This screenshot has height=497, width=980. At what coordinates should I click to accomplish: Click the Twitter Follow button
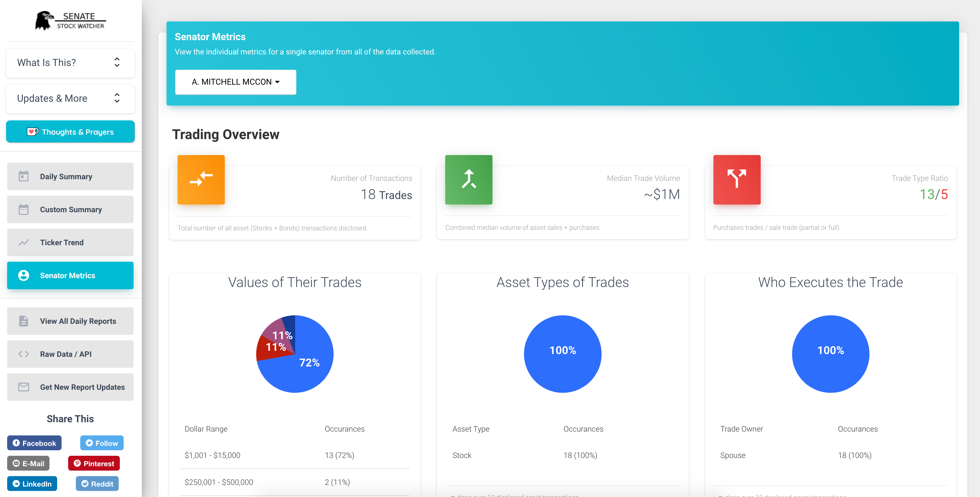coord(102,443)
